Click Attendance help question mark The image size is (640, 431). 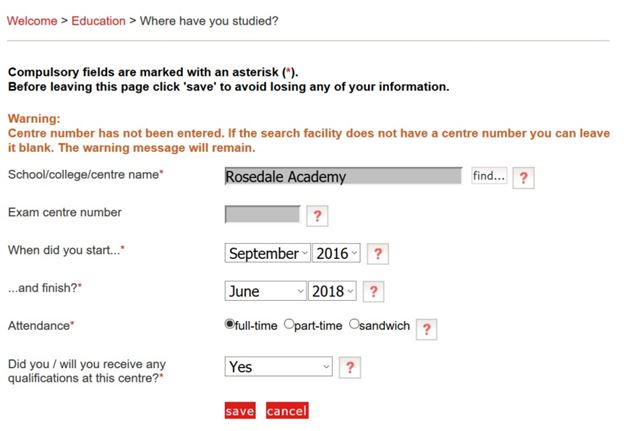click(x=427, y=329)
